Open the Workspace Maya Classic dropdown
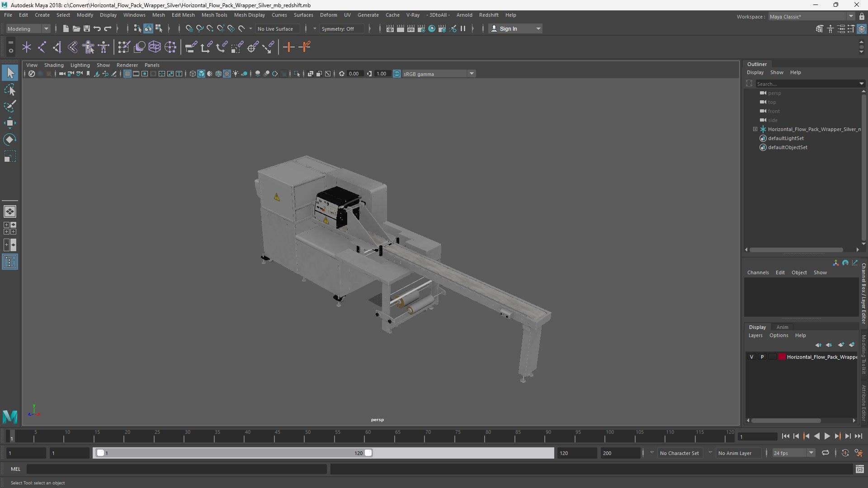Viewport: 868px width, 488px height. click(x=811, y=17)
